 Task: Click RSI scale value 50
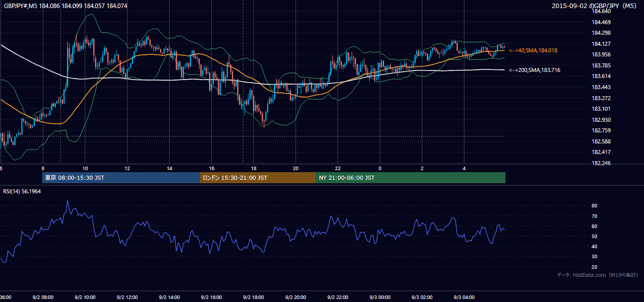point(594,236)
